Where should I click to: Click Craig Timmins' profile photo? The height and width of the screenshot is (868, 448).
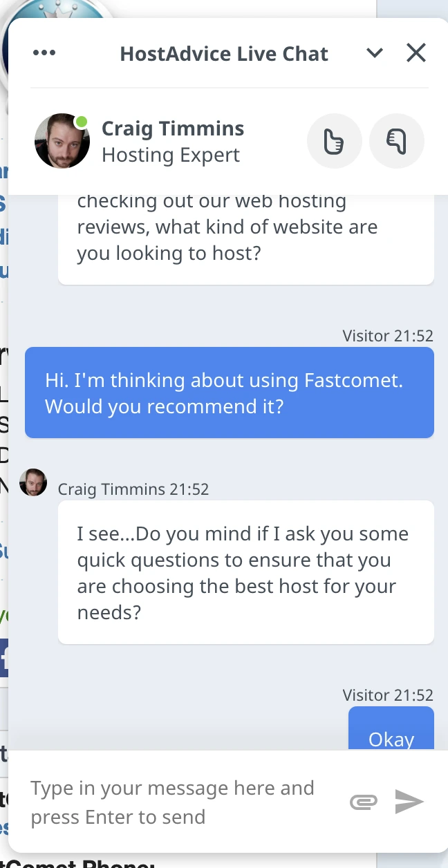(x=62, y=141)
